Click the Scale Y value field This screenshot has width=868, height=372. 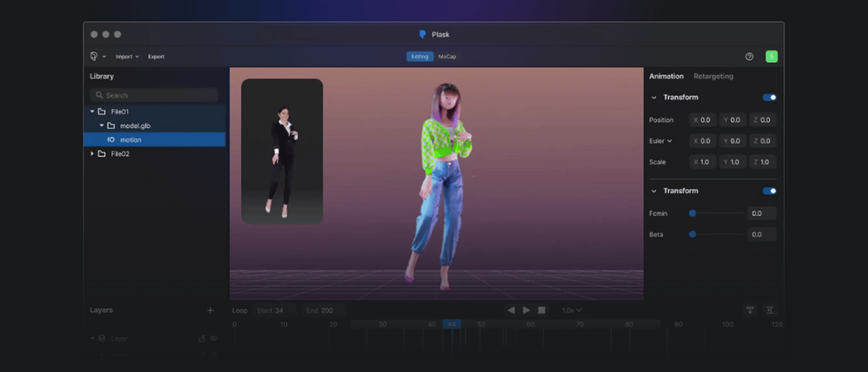click(733, 162)
